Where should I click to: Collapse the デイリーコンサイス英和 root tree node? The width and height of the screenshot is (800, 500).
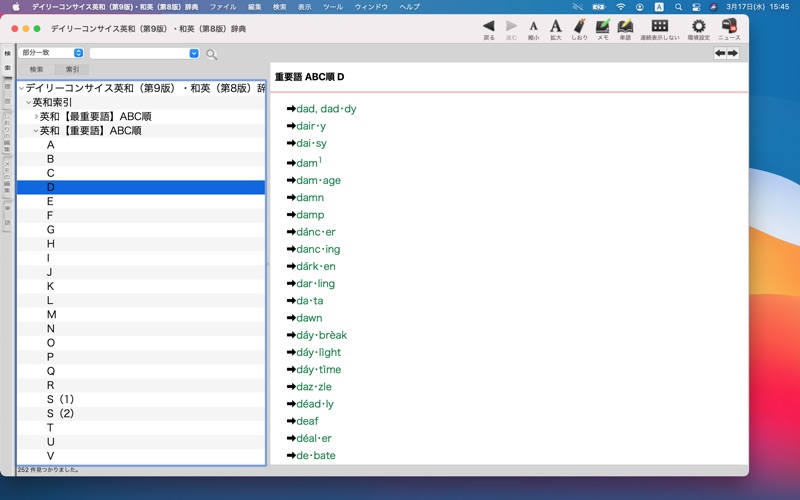[x=21, y=88]
